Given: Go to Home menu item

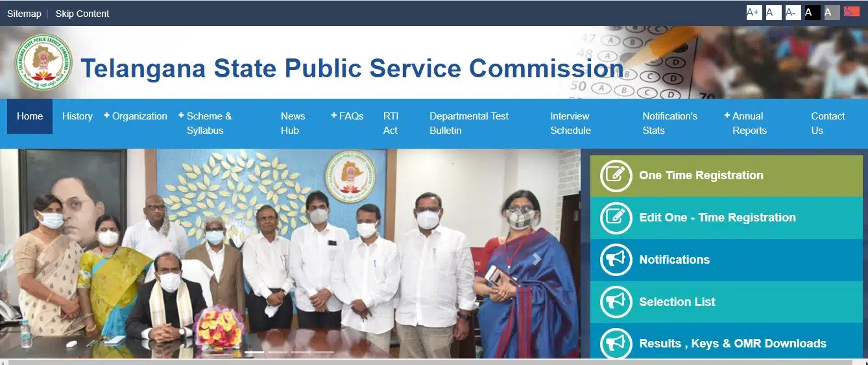Looking at the screenshot, I should click(30, 116).
